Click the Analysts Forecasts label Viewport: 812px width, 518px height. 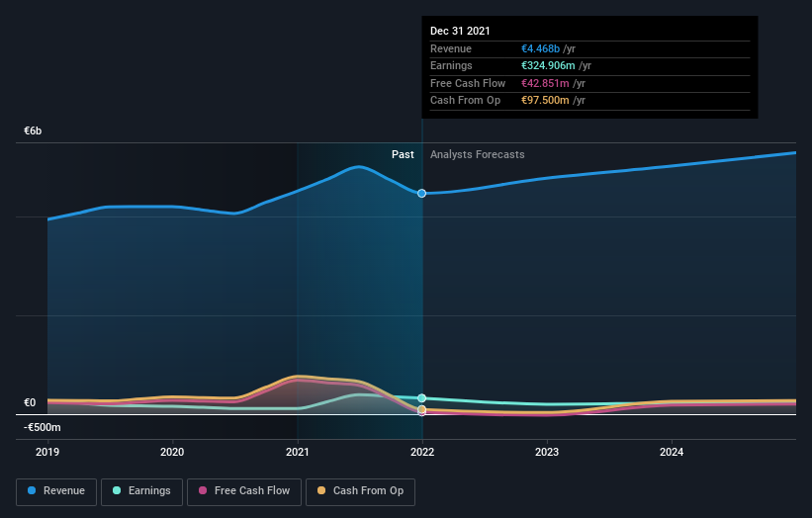coord(478,155)
